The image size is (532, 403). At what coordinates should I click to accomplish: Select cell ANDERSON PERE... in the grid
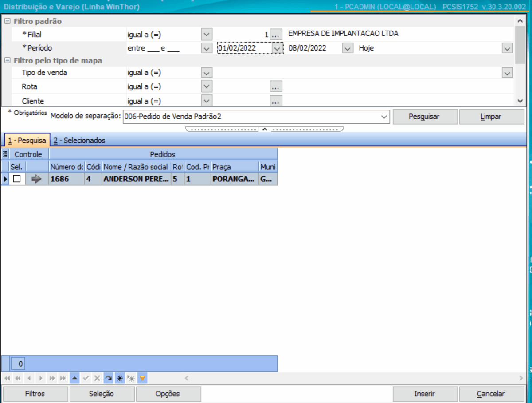click(136, 179)
